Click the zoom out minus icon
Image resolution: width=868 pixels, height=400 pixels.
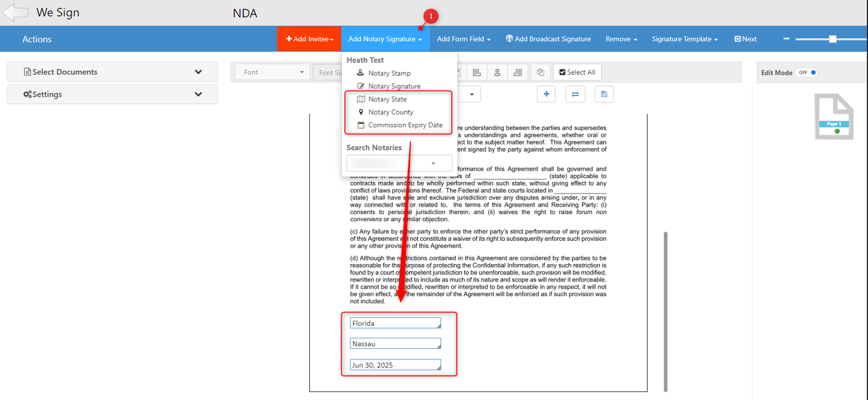(786, 39)
